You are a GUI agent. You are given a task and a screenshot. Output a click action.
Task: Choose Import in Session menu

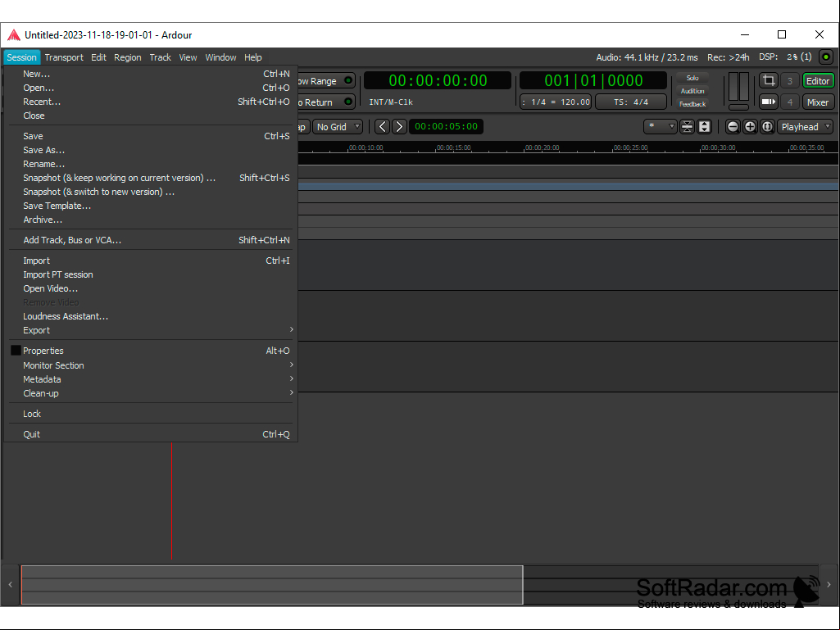[151, 261]
